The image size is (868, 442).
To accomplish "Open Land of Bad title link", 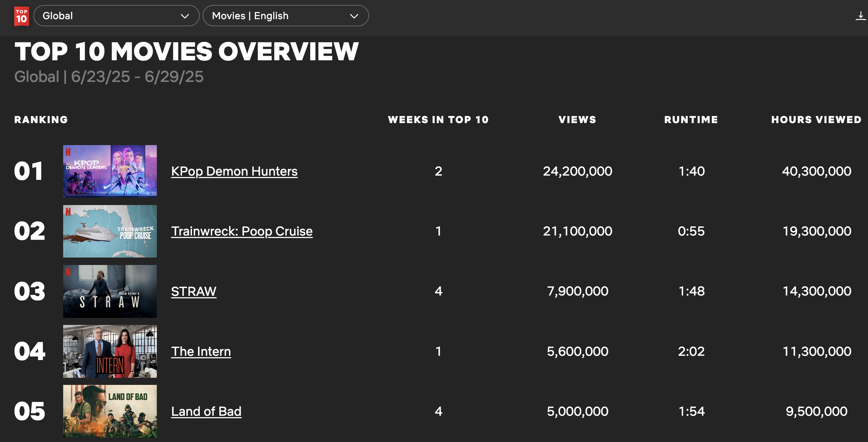I will pos(206,411).
